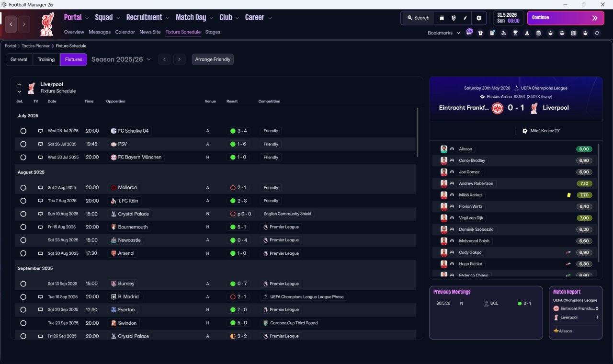Screen dimensions: 613x364
Task: Open the 9+ messages bookmark icon
Action: (469, 32)
